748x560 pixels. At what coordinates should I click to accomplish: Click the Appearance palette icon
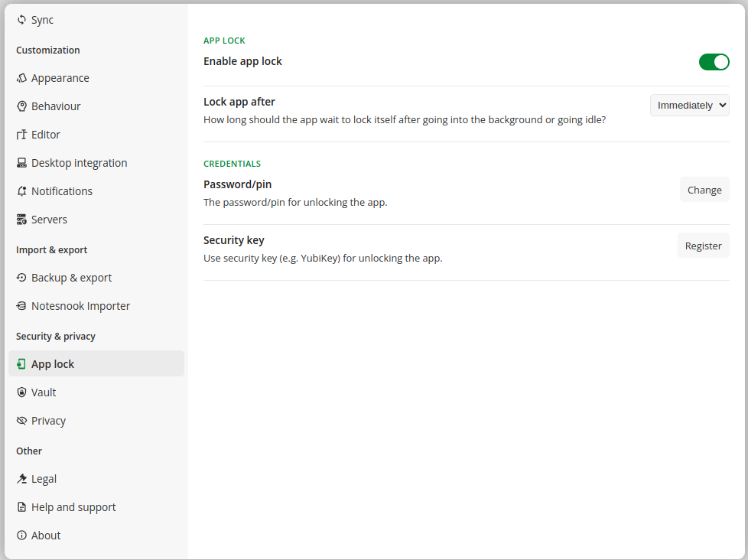click(21, 78)
